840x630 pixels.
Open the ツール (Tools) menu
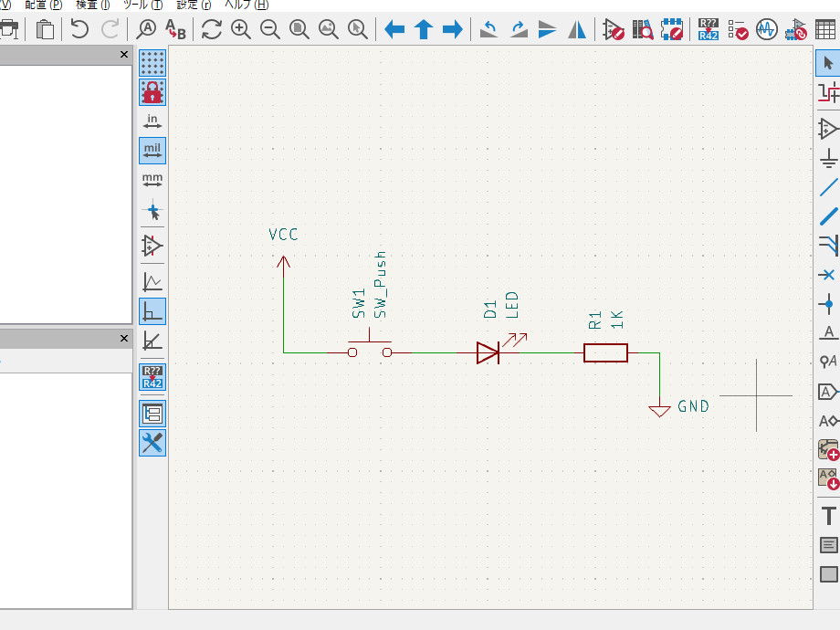pos(142,5)
